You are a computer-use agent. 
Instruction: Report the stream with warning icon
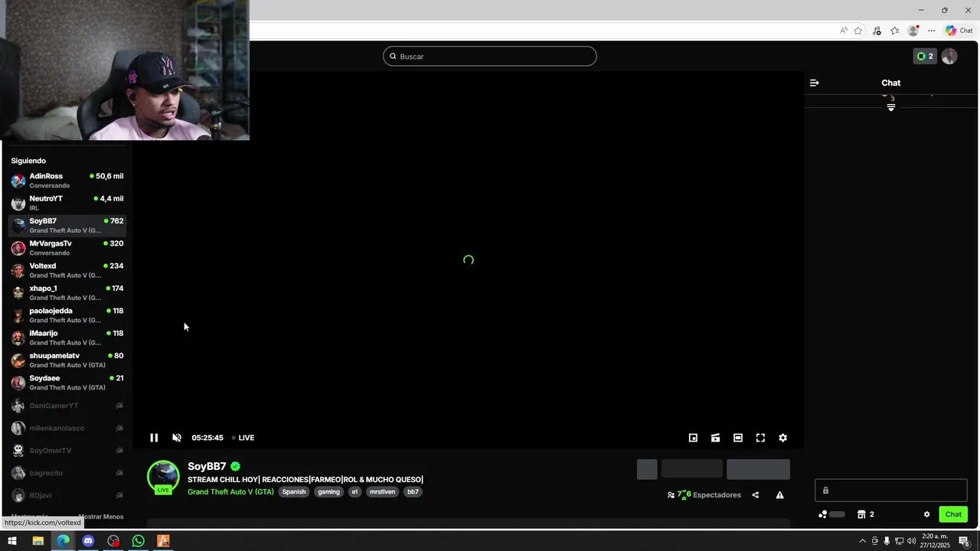point(779,495)
